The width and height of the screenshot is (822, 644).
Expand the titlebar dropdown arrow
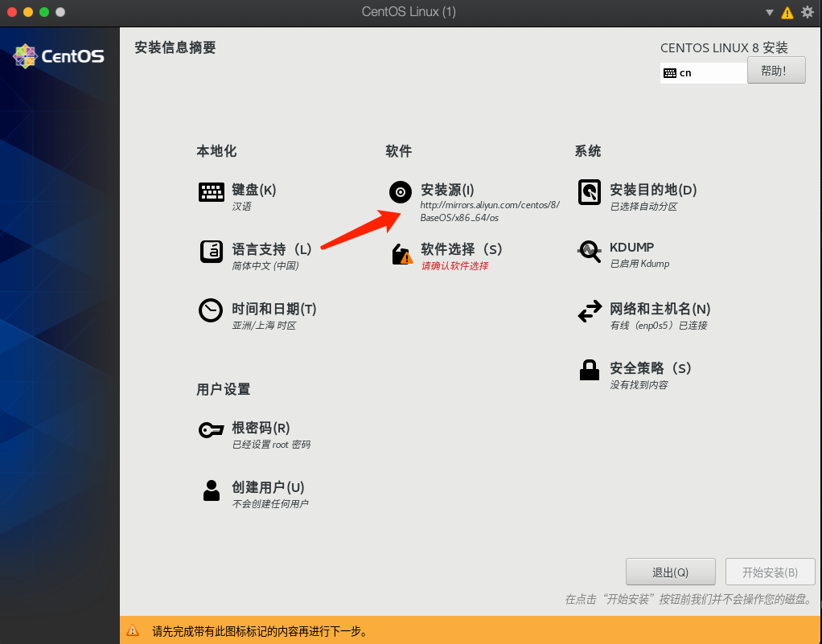click(x=769, y=12)
